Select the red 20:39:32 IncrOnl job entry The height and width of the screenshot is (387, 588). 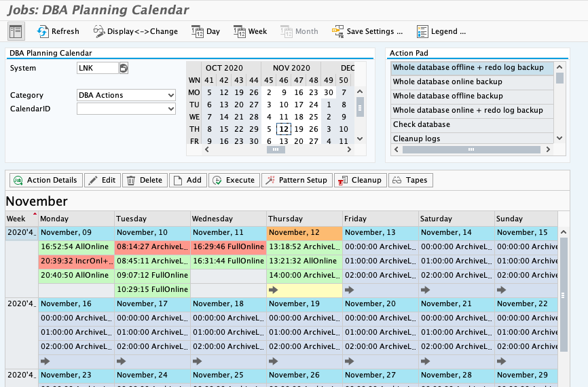[x=76, y=261]
